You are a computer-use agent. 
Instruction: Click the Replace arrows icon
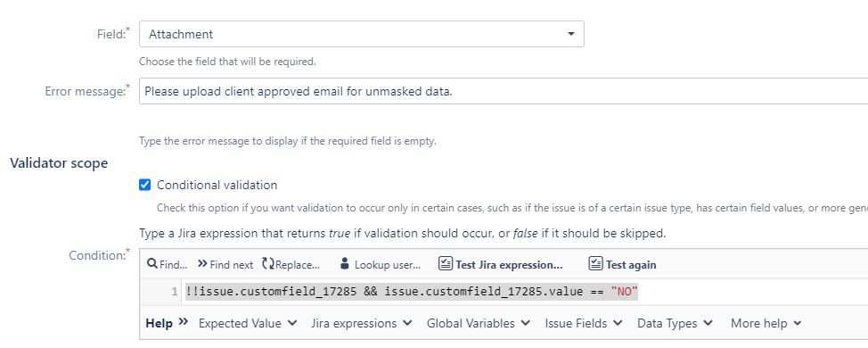268,264
